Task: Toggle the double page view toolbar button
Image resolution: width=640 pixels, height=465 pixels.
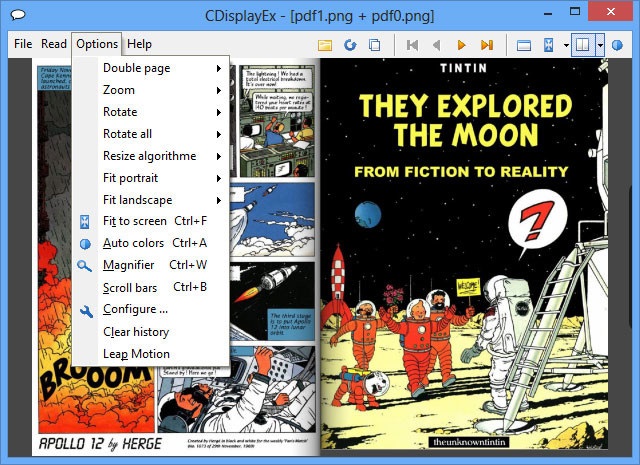Action: pos(582,45)
